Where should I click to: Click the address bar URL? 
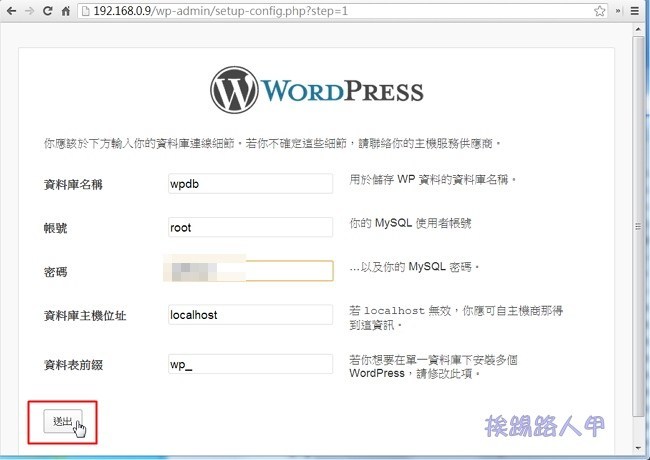221,11
